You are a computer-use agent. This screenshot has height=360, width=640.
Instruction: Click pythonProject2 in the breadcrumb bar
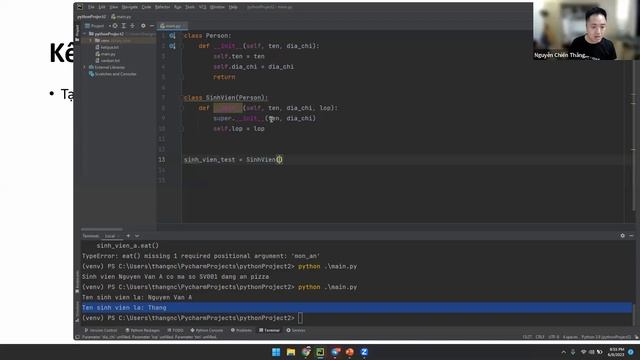pyautogui.click(x=91, y=17)
